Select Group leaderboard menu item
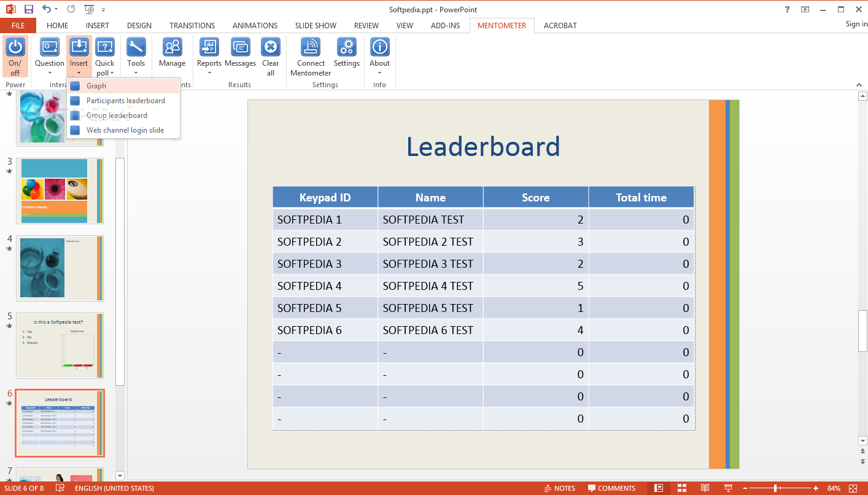 [123, 115]
